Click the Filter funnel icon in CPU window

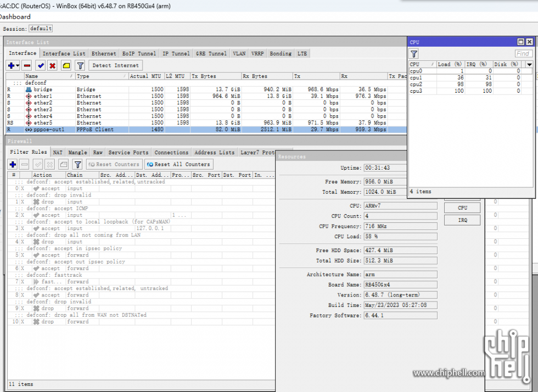coord(414,54)
